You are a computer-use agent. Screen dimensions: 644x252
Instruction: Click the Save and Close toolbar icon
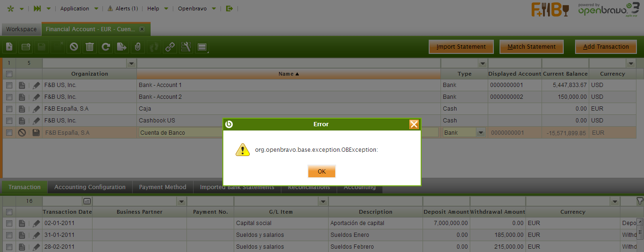click(58, 47)
